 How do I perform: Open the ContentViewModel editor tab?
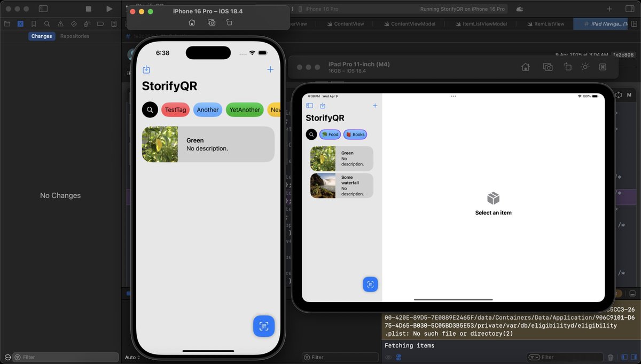point(409,24)
